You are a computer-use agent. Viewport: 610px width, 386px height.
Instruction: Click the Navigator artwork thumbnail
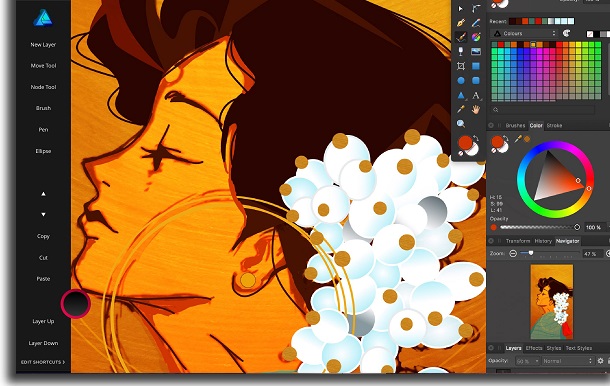(552, 302)
